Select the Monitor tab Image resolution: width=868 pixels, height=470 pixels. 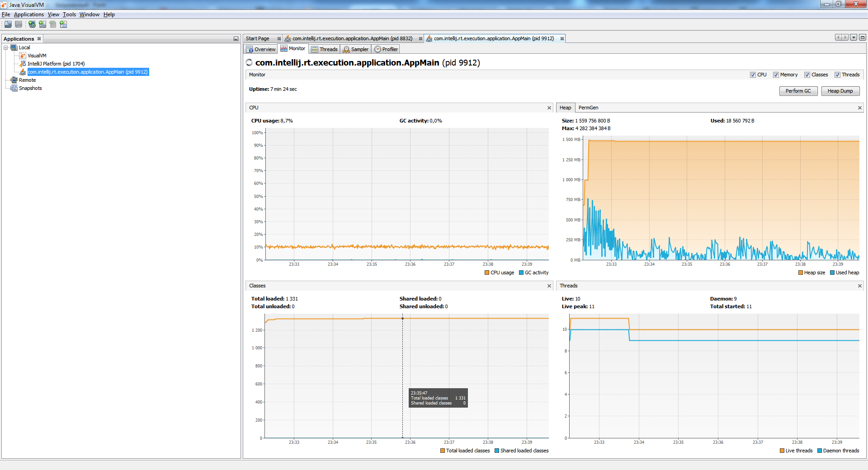click(x=293, y=49)
